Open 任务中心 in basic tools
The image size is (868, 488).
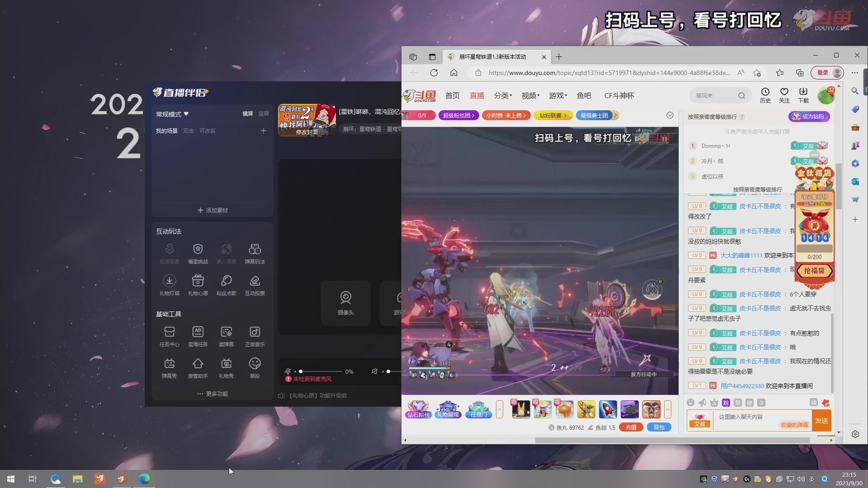[x=170, y=336]
